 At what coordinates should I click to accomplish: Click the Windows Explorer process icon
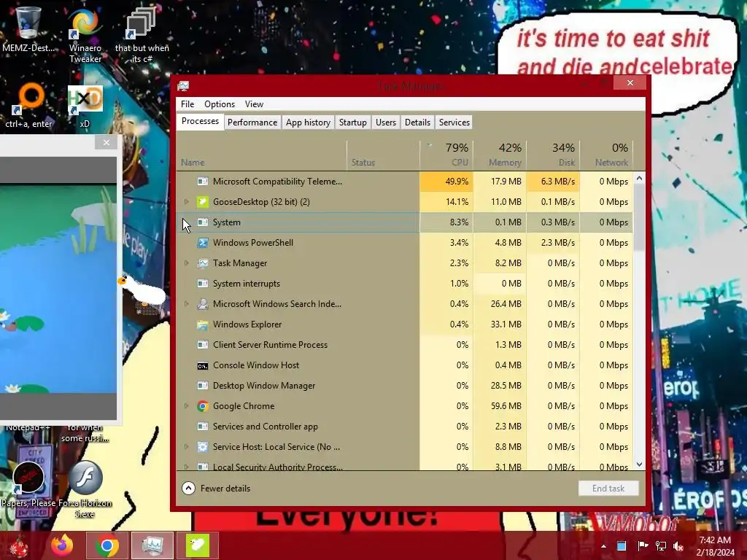(x=203, y=324)
